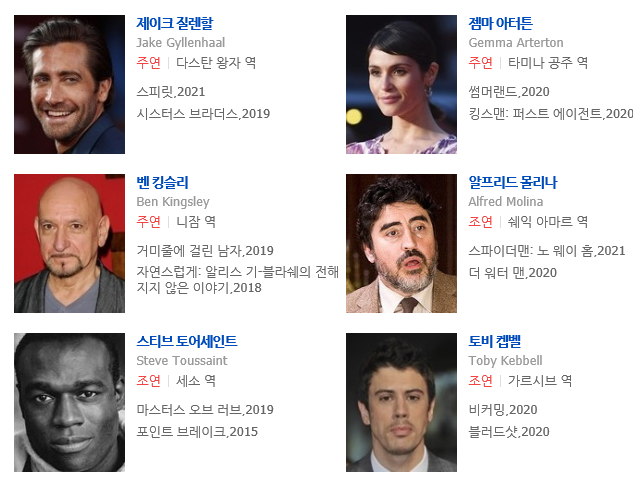Follow the 토비 켑벨 name link
Screen dimensions: 633x477
(495, 341)
